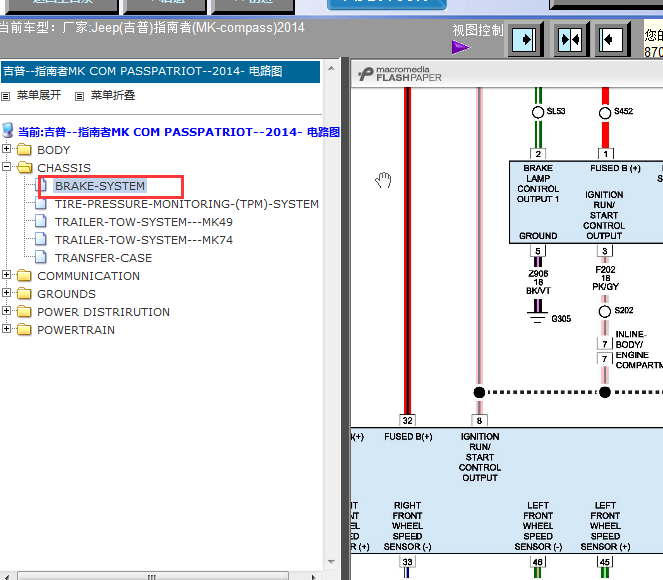Click splice S452 on the diagram
The image size is (663, 580).
(605, 112)
